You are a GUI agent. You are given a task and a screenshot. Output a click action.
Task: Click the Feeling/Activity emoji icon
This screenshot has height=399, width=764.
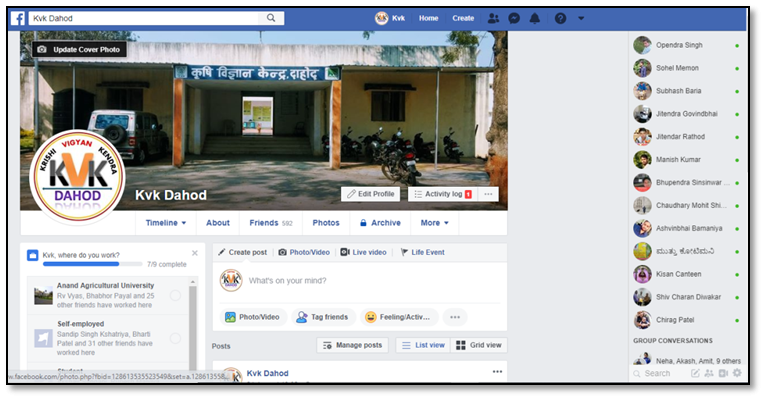371,317
